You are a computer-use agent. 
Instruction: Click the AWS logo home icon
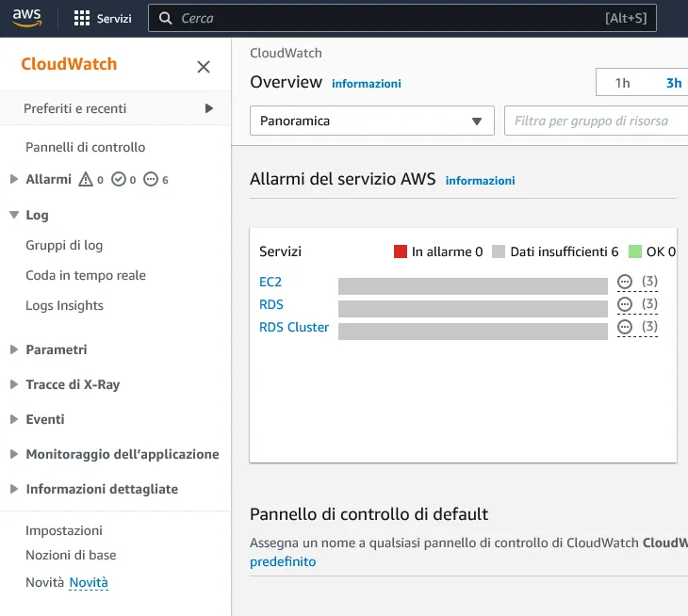(26, 18)
